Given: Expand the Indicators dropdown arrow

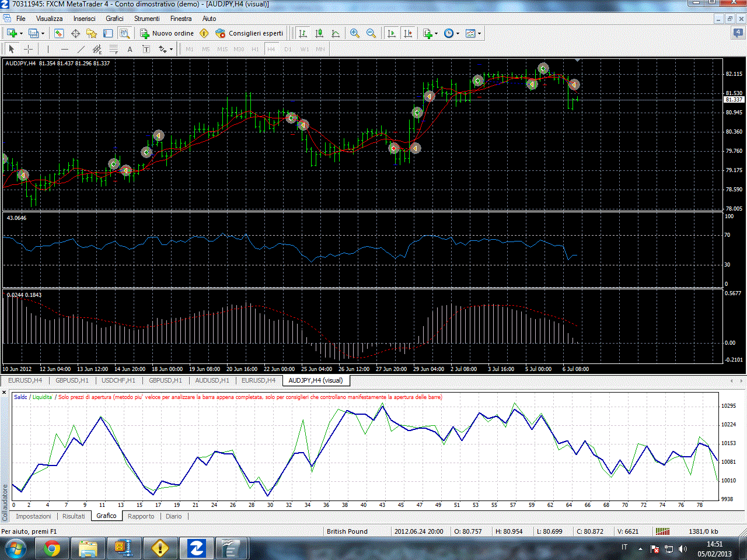Looking at the screenshot, I should pyautogui.click(x=437, y=33).
